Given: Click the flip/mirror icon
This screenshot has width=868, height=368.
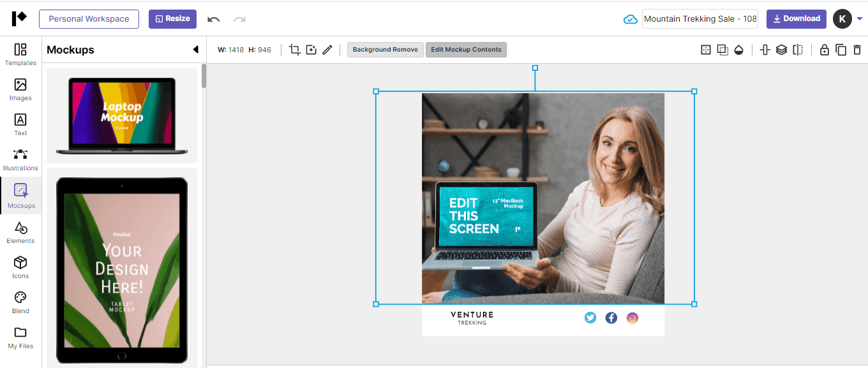Looking at the screenshot, I should coord(798,50).
